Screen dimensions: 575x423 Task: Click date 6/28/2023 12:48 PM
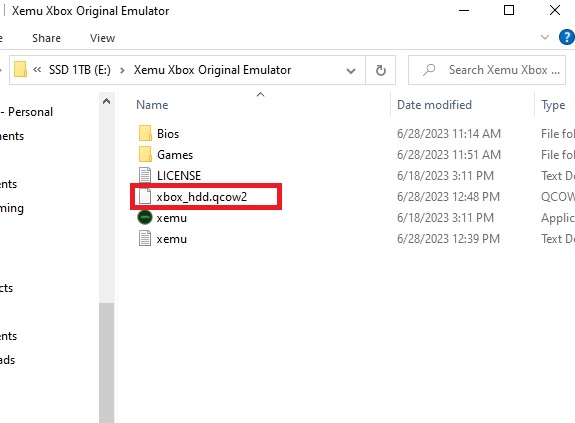point(448,196)
